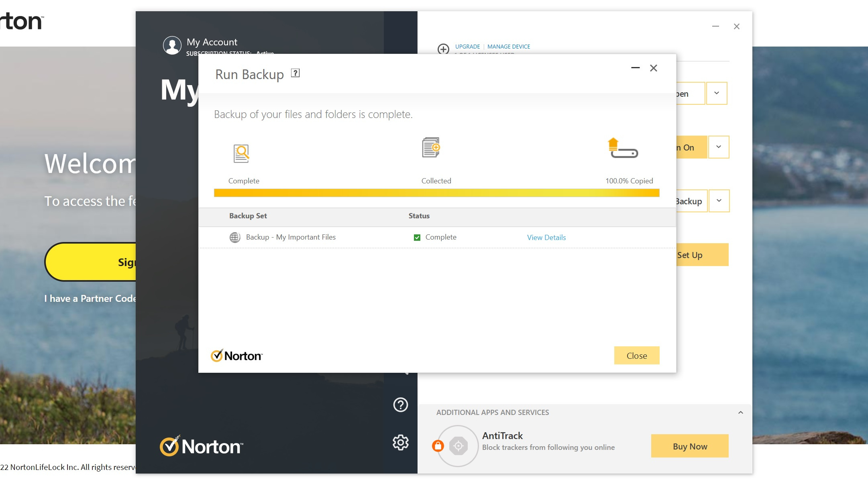
Task: Click the Turn On button behind dialog
Action: tap(692, 147)
